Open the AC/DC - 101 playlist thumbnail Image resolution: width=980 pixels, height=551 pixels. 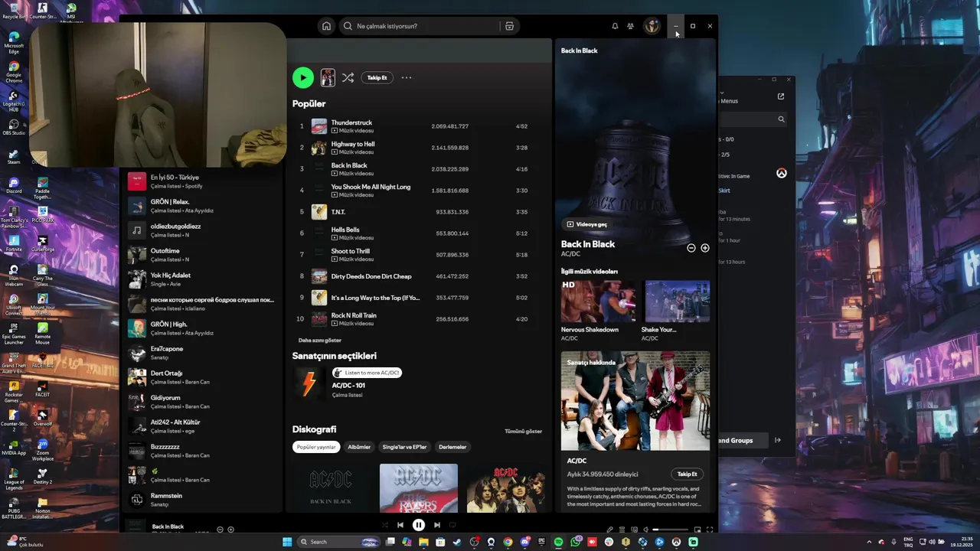[x=309, y=384]
